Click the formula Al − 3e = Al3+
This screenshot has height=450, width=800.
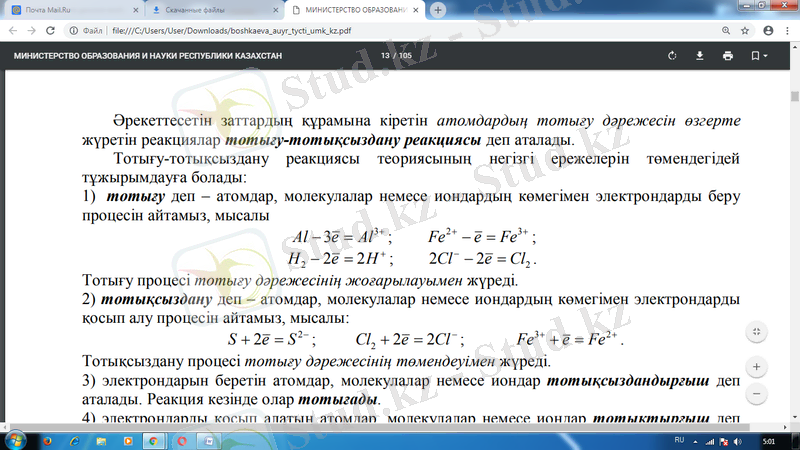342,236
